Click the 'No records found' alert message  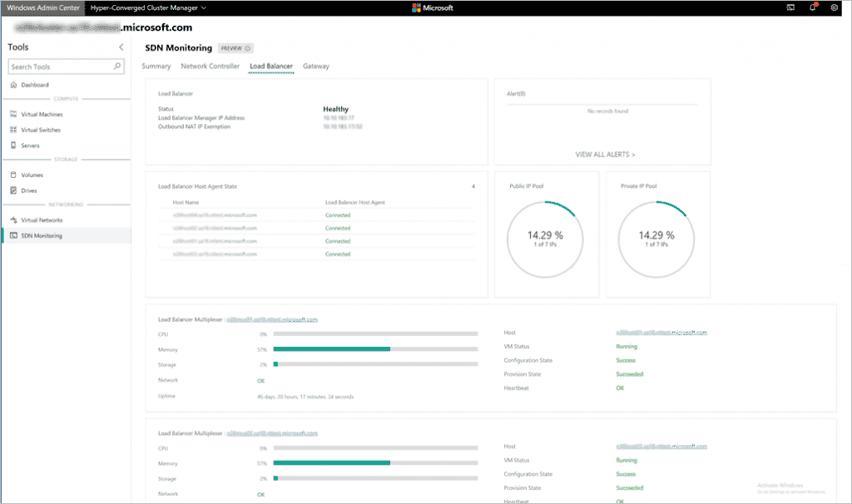607,111
